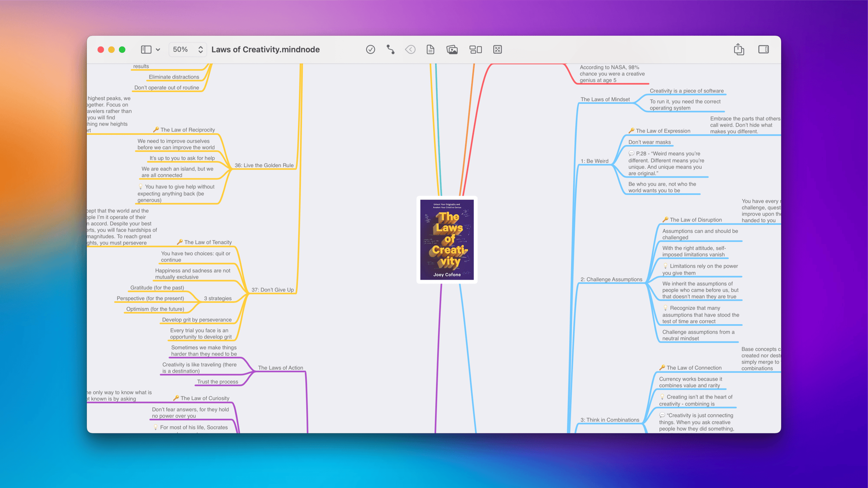Click Assumptions can and should be challenged

[700, 234]
